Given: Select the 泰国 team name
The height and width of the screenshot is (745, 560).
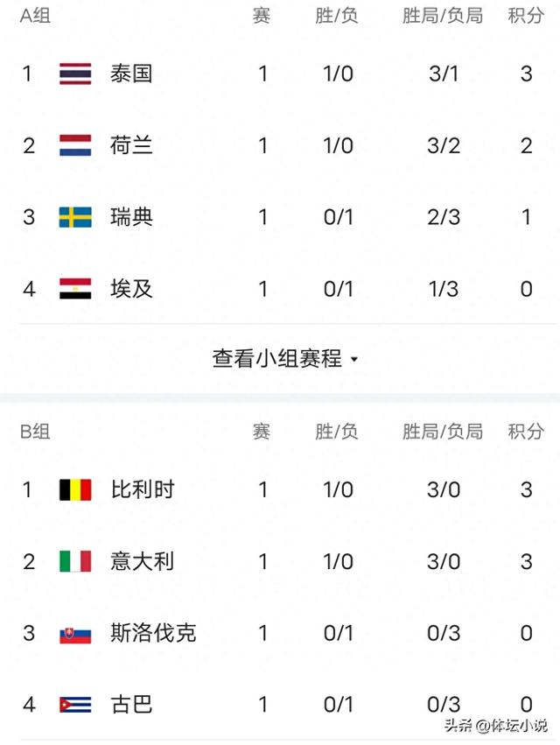Looking at the screenshot, I should (131, 74).
